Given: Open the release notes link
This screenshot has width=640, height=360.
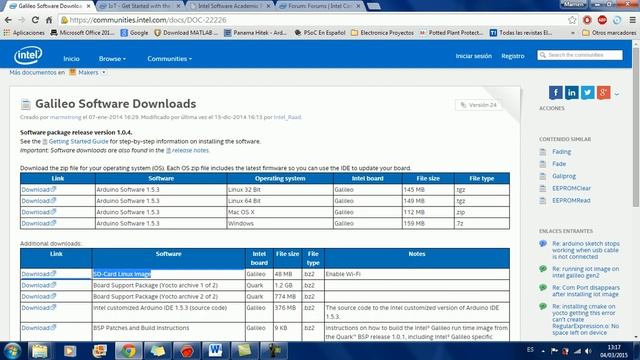Looking at the screenshot, I should [191, 150].
